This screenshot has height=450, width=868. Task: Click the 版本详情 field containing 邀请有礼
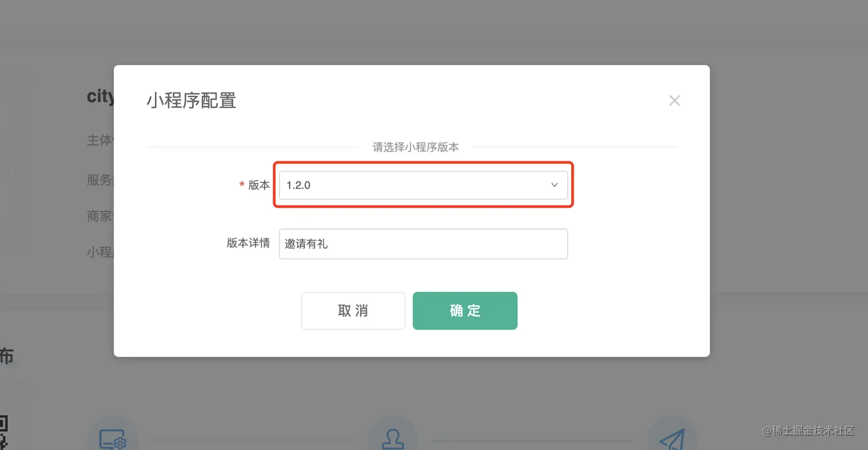point(423,244)
